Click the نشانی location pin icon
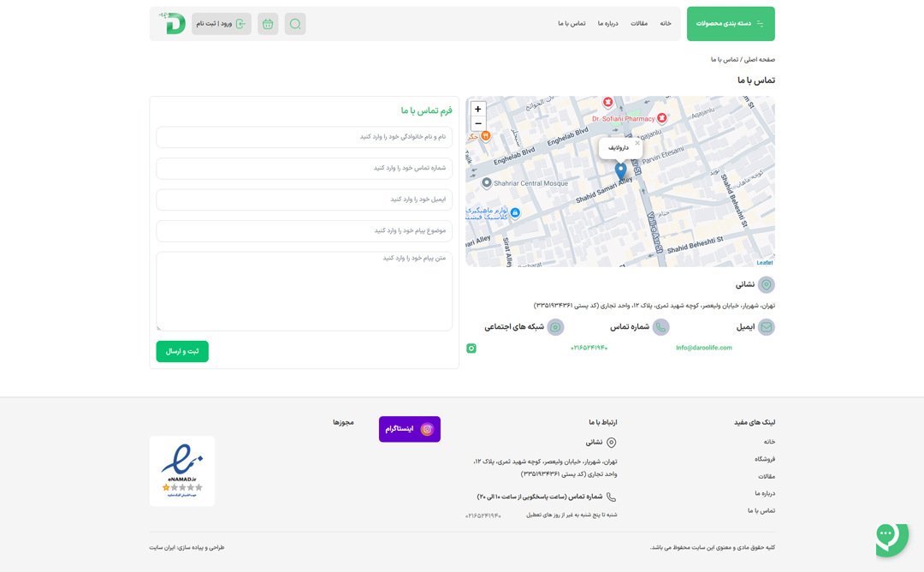The height and width of the screenshot is (572, 924). click(x=766, y=285)
